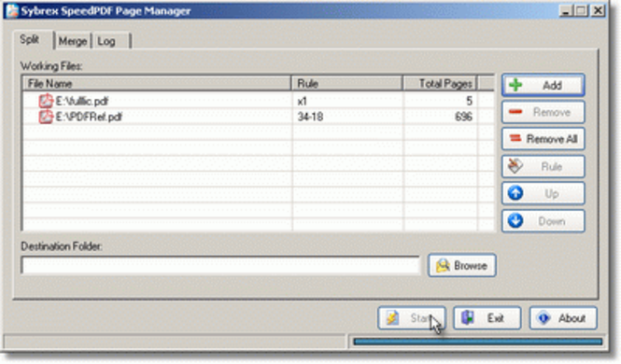621x364 pixels.
Task: Click the Browse folder search icon
Action: (x=443, y=265)
